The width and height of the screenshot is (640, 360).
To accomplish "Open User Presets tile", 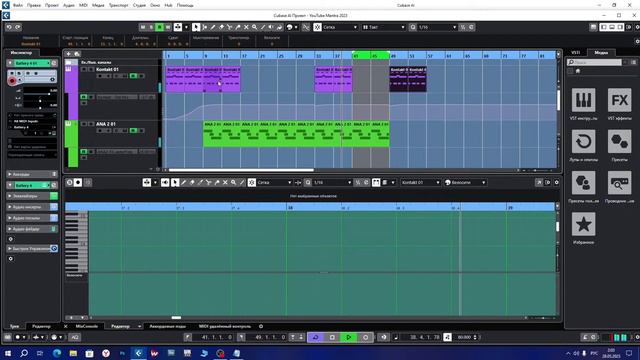I will [583, 182].
